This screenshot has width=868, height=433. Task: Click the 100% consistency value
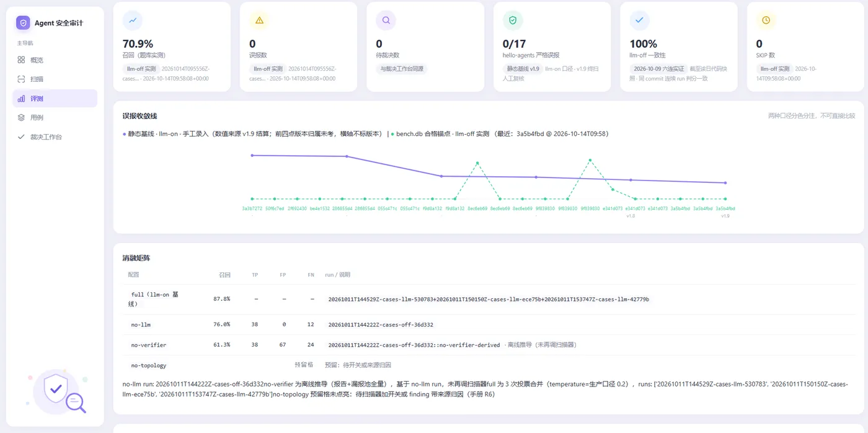pyautogui.click(x=643, y=44)
